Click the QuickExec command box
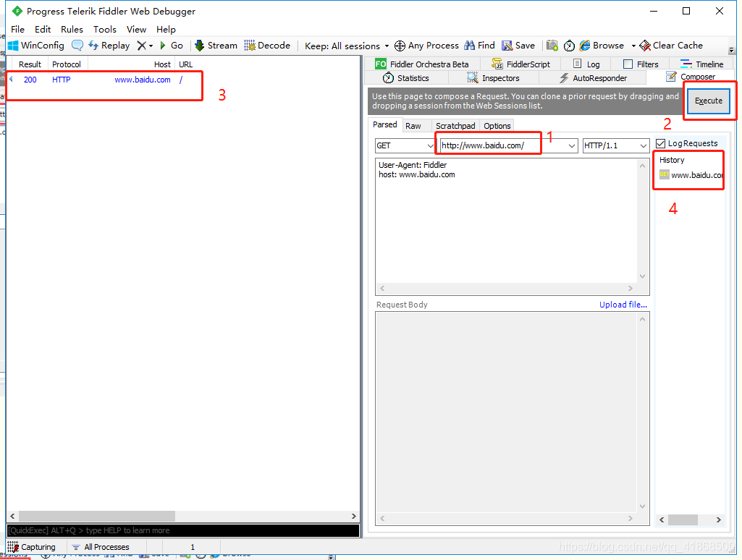742x560 pixels. [x=182, y=530]
